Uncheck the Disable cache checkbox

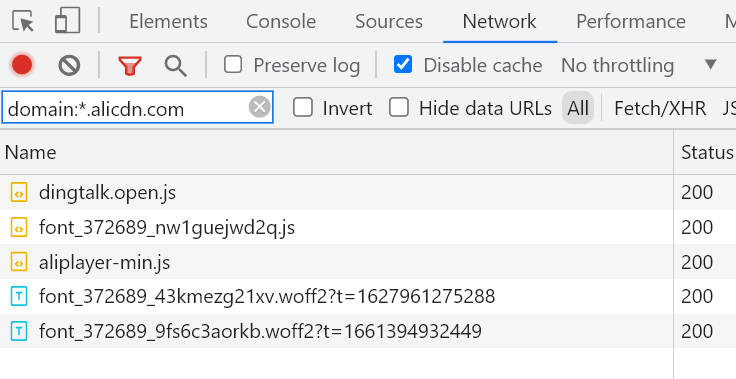tap(403, 64)
